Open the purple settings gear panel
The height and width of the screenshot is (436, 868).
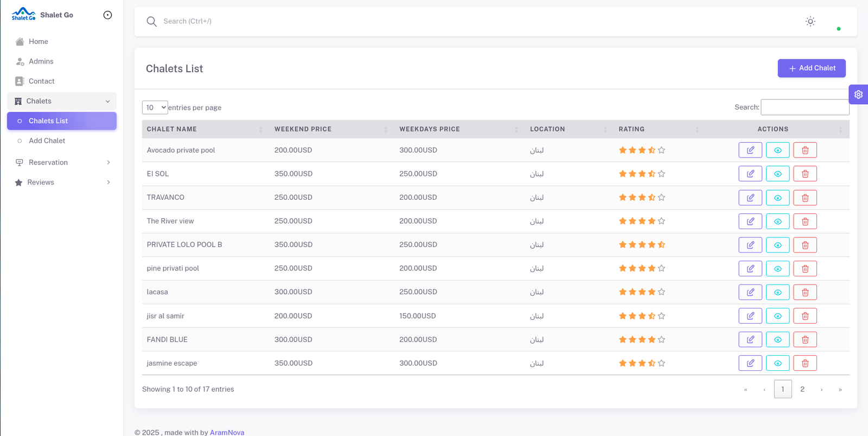[858, 94]
